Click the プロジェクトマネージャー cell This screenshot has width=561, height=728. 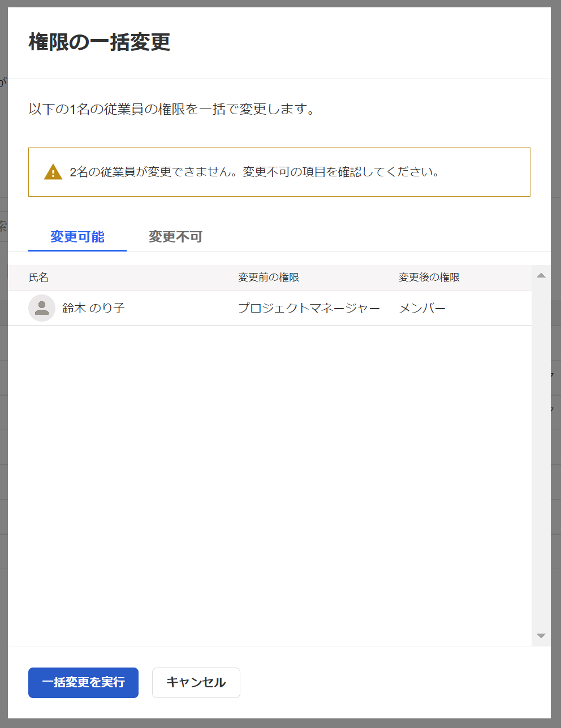[309, 308]
